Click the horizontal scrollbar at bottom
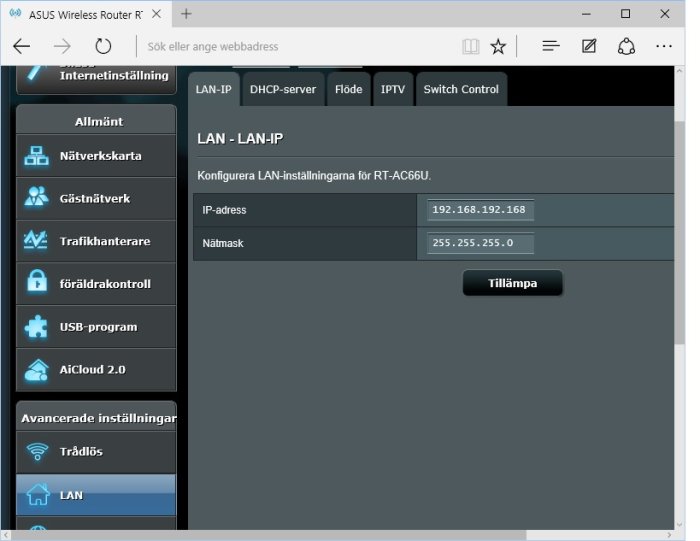 [269, 535]
